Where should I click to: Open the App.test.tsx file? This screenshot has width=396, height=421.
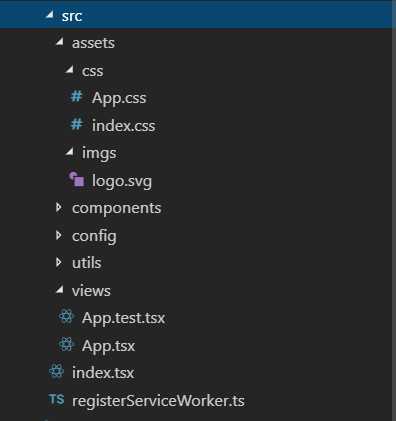pyautogui.click(x=123, y=318)
